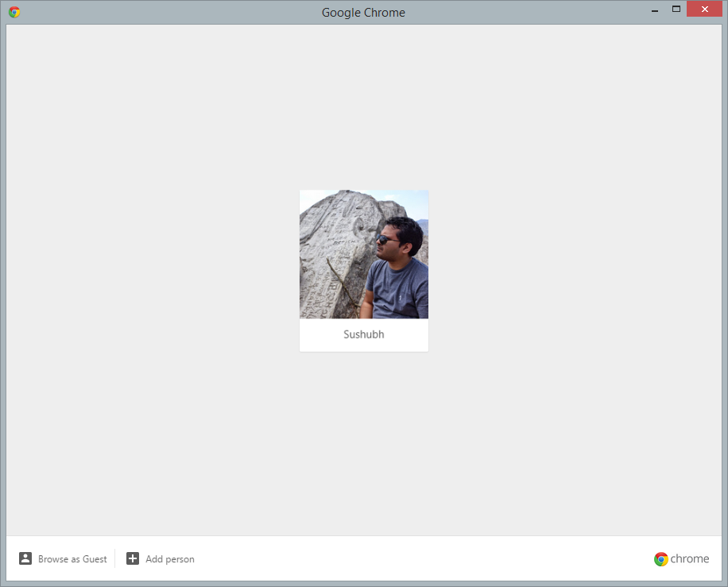Select the Sushubh name label

tap(364, 334)
